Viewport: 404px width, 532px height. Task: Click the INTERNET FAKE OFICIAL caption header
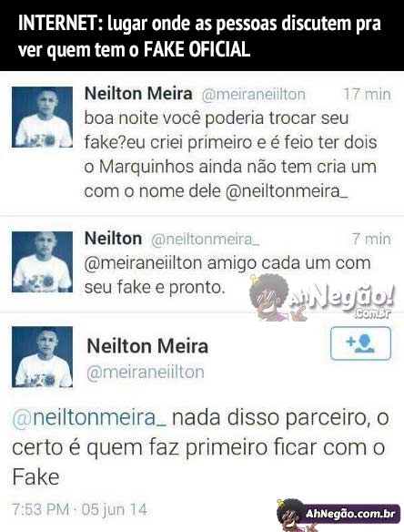(202, 36)
